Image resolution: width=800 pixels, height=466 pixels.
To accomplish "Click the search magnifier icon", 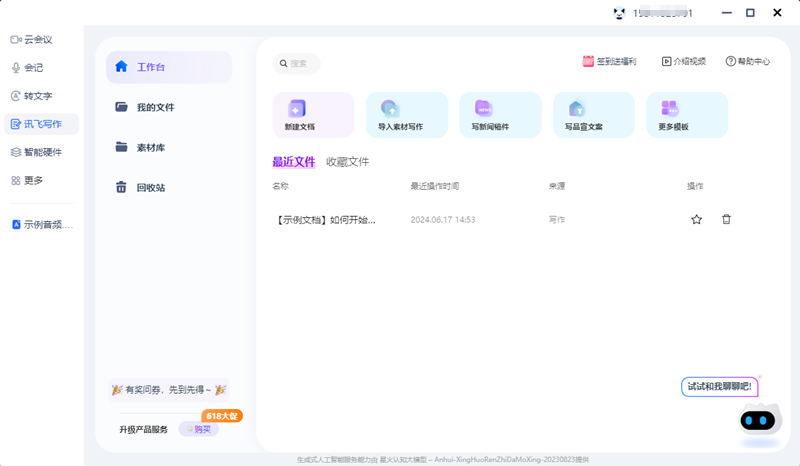I will (x=283, y=63).
